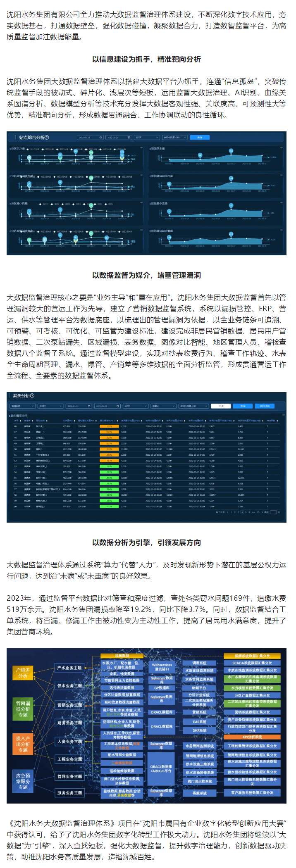Select the 管网漏损分析专题 green box
Viewport: 296px width, 868px height.
pos(23,709)
